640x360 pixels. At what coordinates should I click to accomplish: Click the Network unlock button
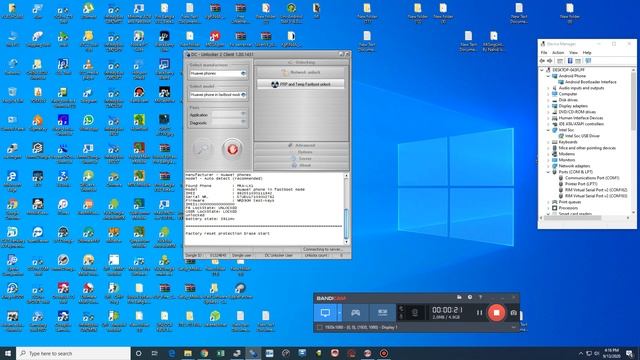click(x=301, y=72)
